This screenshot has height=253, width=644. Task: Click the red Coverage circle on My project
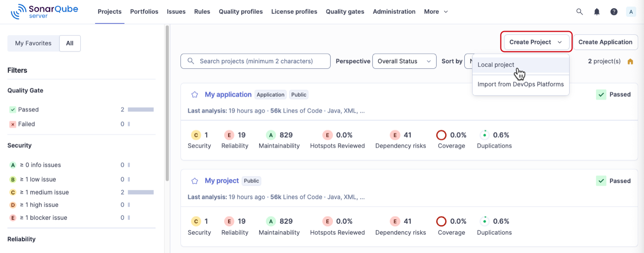441,221
